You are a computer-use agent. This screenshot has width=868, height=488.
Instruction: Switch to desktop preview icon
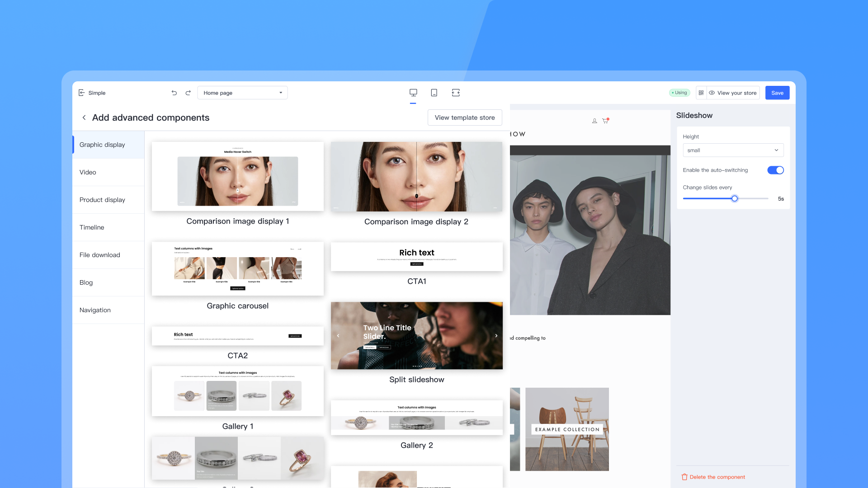413,93
